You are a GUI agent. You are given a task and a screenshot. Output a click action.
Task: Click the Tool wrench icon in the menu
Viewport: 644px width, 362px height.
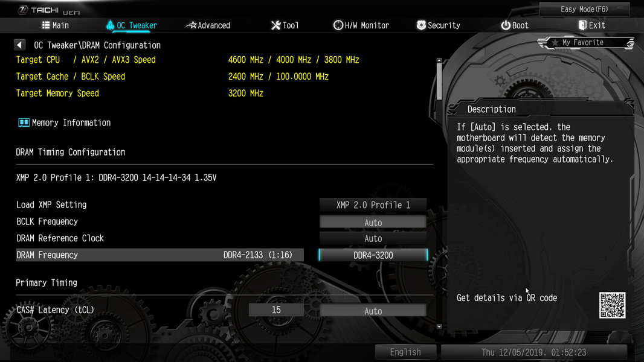coord(275,25)
